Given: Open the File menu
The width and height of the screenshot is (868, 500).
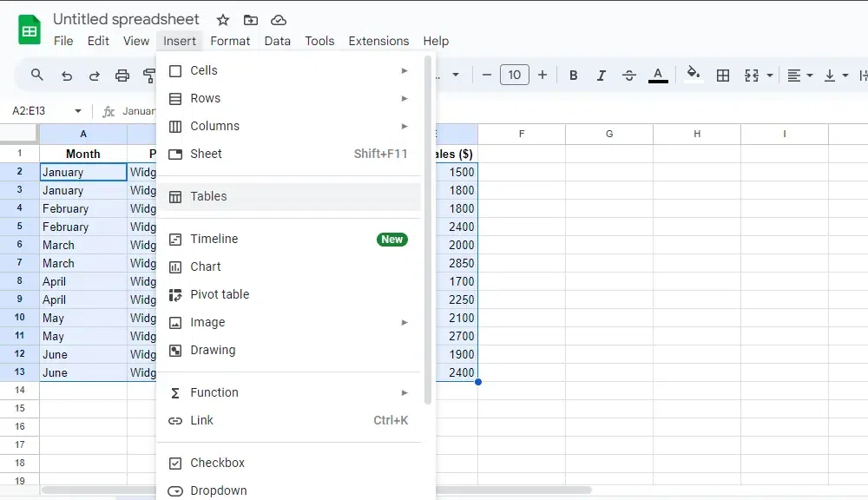Looking at the screenshot, I should [x=63, y=41].
